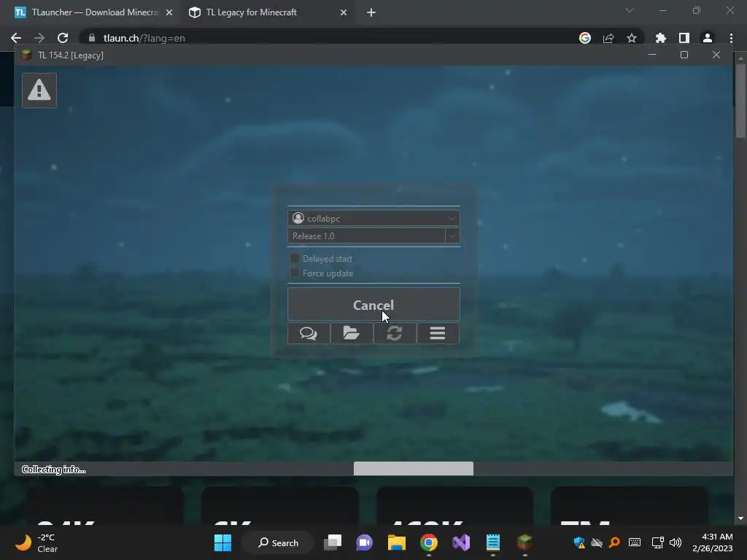
Task: Expand the Release 1.0 version dropdown arrow
Action: [452, 236]
